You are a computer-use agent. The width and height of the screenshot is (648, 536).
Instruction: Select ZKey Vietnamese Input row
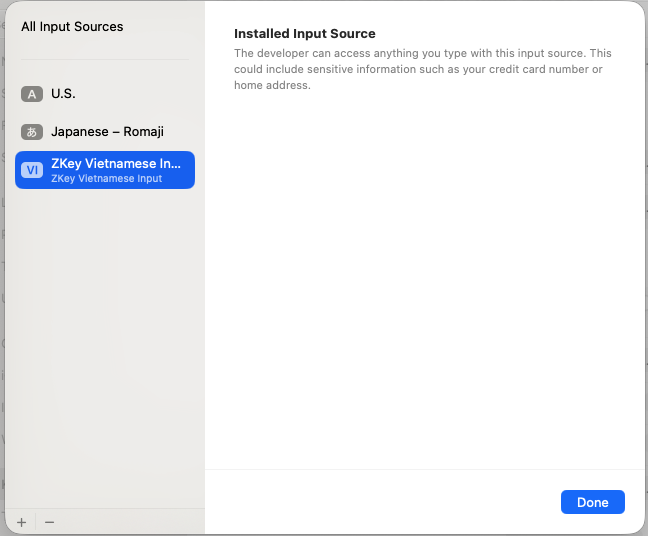click(105, 170)
